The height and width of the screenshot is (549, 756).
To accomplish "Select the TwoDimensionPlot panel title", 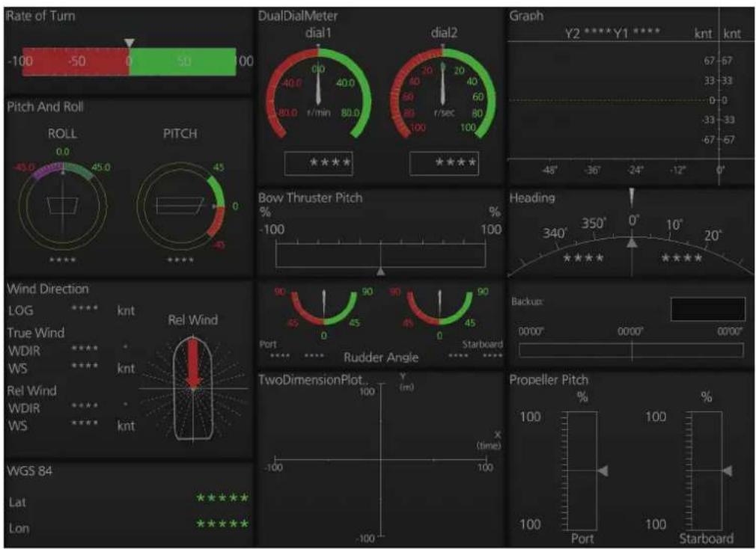I will click(x=314, y=380).
